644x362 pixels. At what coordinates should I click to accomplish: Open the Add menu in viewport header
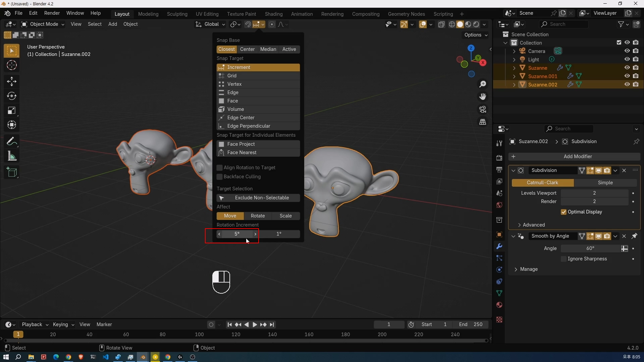tap(113, 24)
